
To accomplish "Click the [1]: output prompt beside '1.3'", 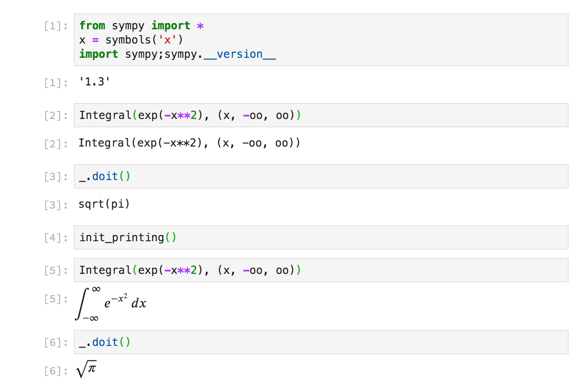I will 56,83.
